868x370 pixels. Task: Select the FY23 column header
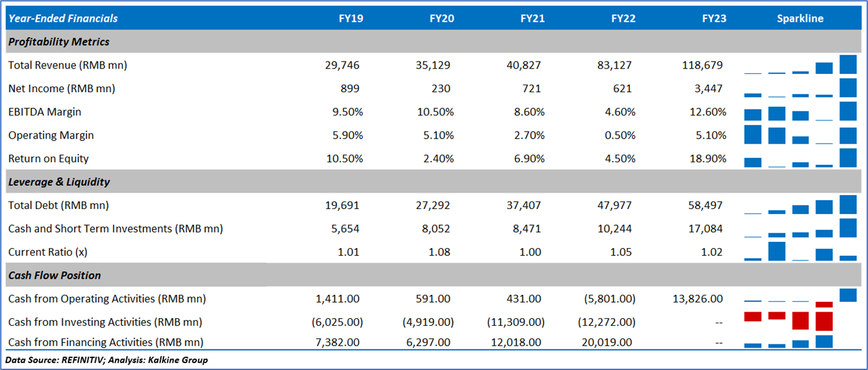tap(714, 19)
